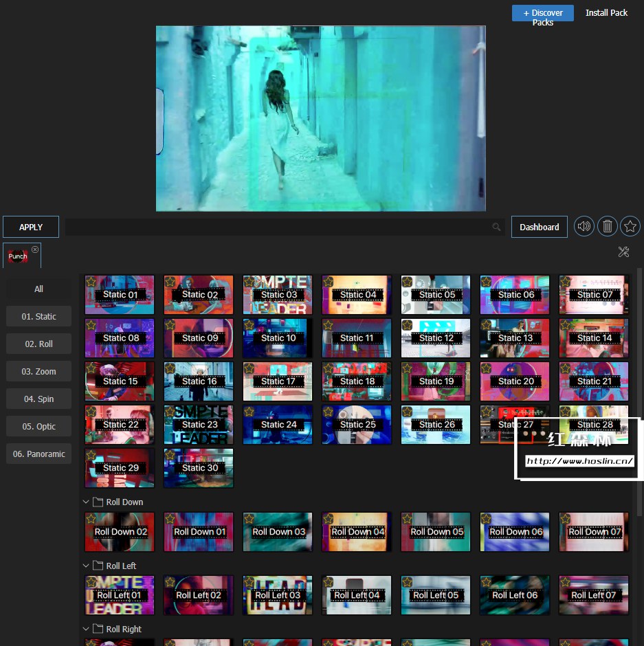This screenshot has height=646, width=644.
Task: Select the Static 24 thumbnail
Action: [278, 425]
